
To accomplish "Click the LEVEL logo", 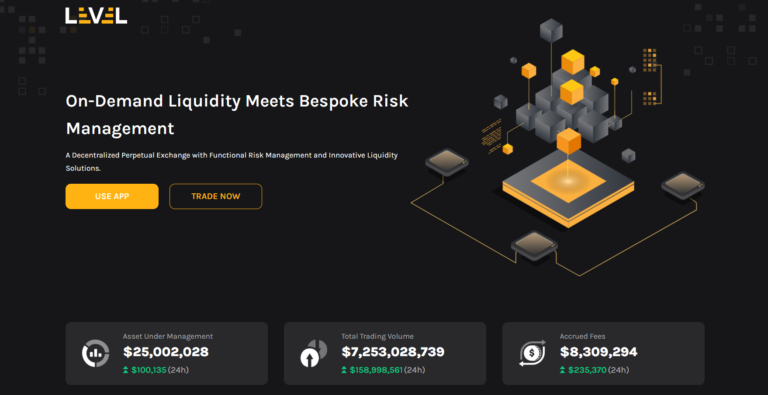I will (x=96, y=15).
